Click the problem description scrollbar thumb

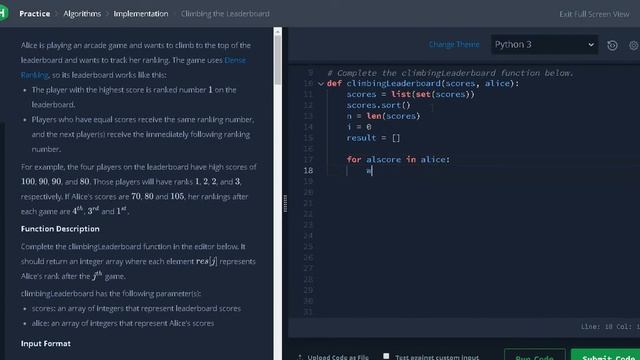(x=278, y=59)
